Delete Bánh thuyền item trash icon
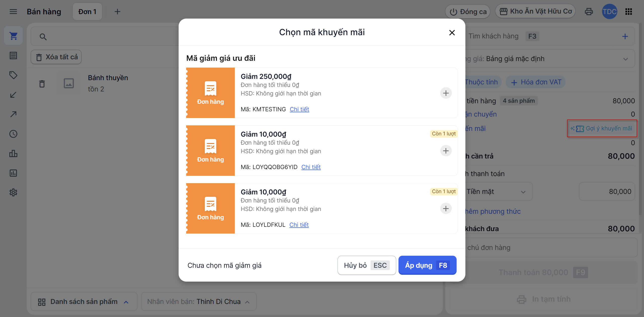The height and width of the screenshot is (317, 644). pyautogui.click(x=42, y=84)
